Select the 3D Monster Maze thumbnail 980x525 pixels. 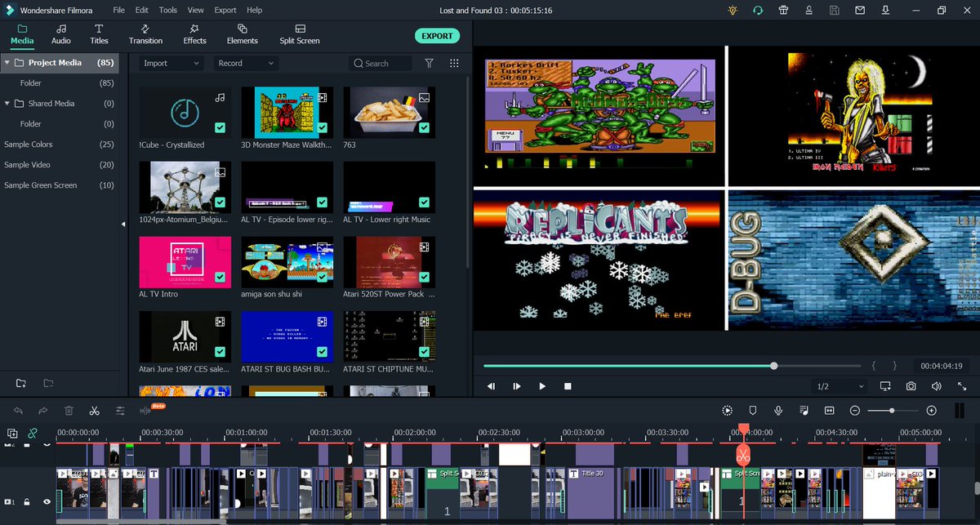tap(287, 111)
